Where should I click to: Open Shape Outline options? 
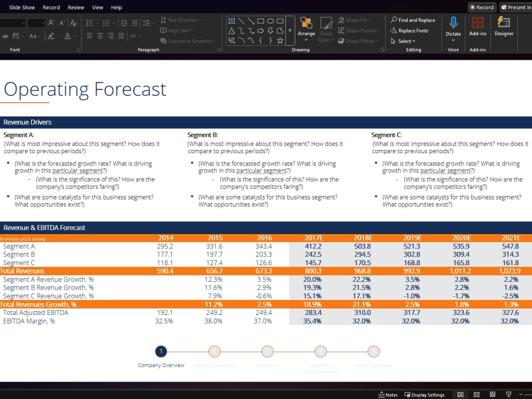[x=359, y=30]
